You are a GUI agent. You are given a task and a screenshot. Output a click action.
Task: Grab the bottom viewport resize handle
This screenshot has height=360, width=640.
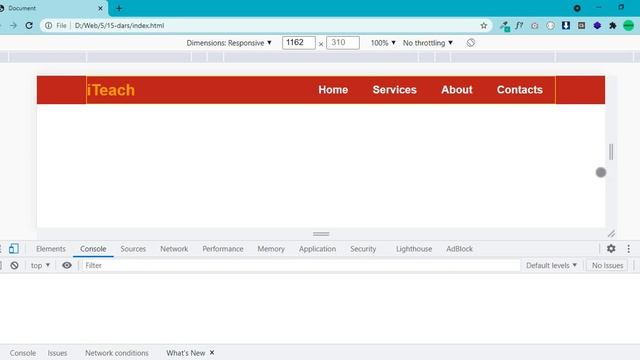(321, 234)
